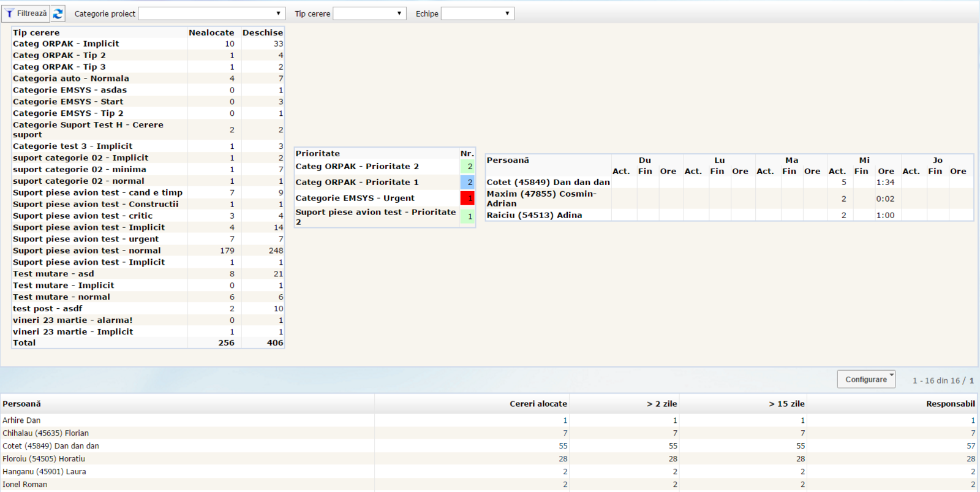Click the 'Test mutare - asd' entry
This screenshot has width=980, height=492.
[x=54, y=274]
